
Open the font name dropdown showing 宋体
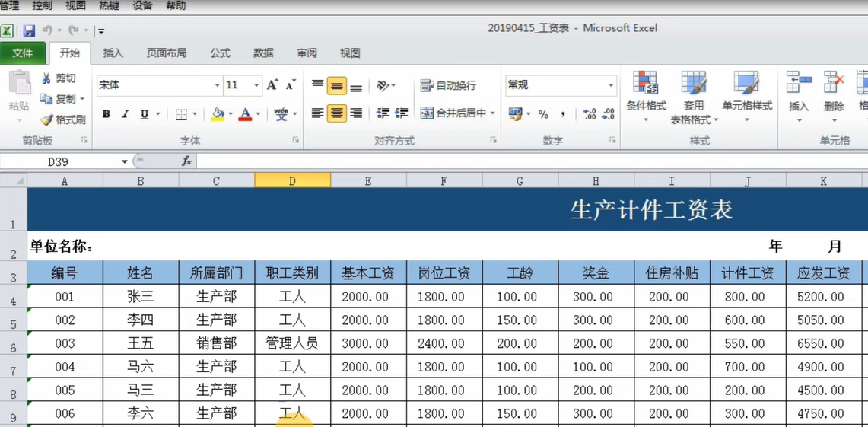tap(217, 85)
